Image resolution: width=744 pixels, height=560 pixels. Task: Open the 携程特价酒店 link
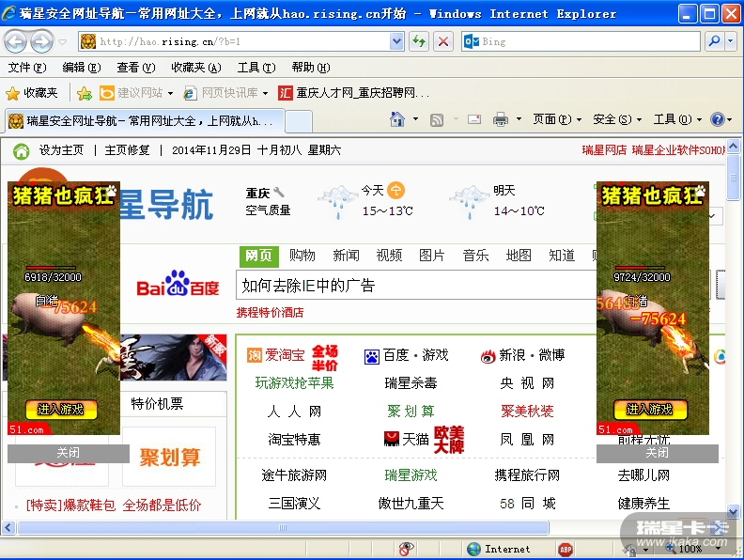(270, 312)
